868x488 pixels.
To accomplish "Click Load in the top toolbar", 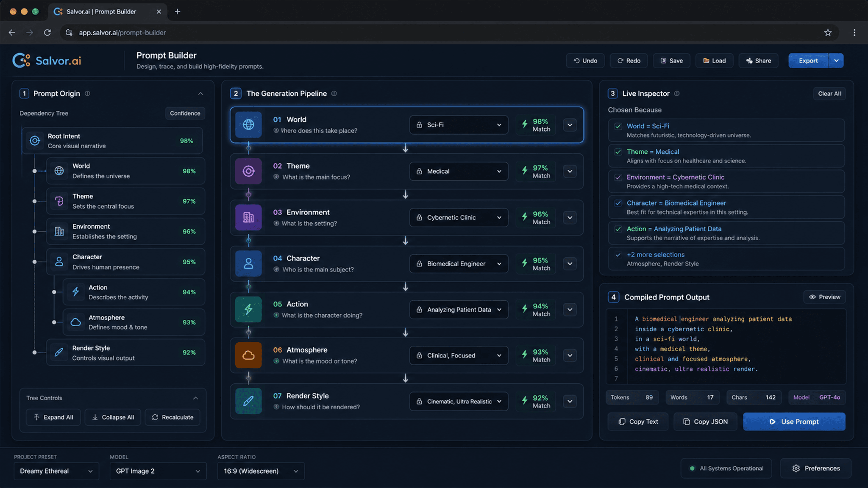I will 715,61.
